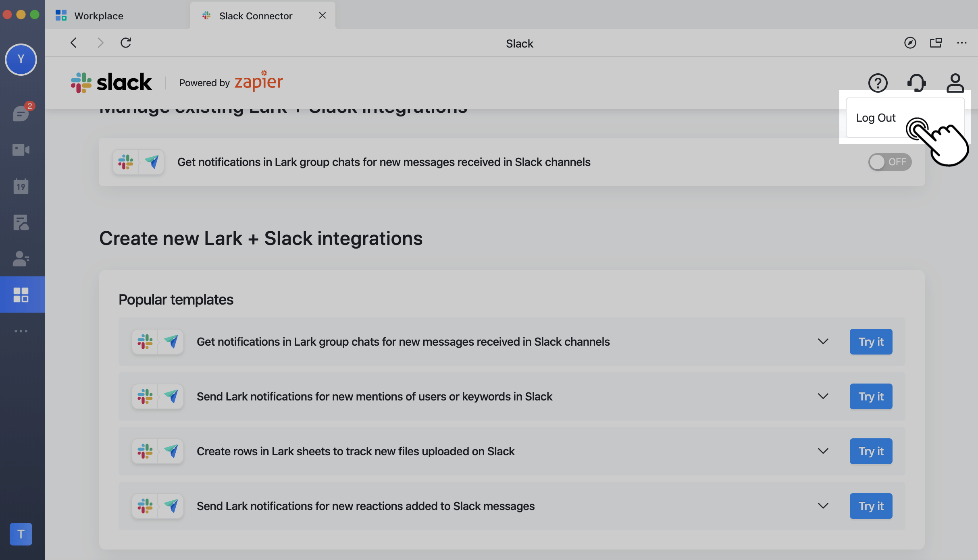Try the new reactions notification template
This screenshot has height=560, width=978.
[x=871, y=506]
